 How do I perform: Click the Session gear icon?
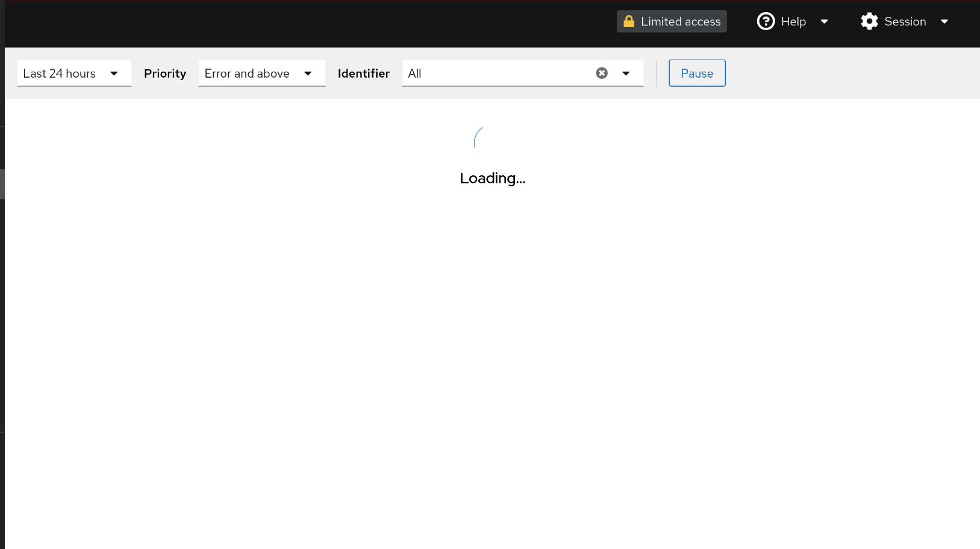(x=869, y=22)
